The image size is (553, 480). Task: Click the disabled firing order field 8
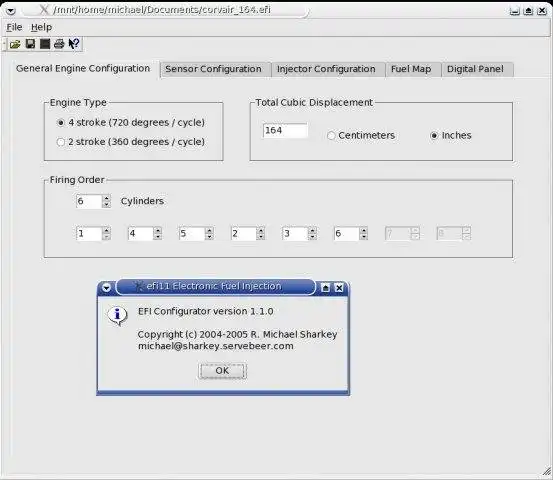(x=449, y=233)
